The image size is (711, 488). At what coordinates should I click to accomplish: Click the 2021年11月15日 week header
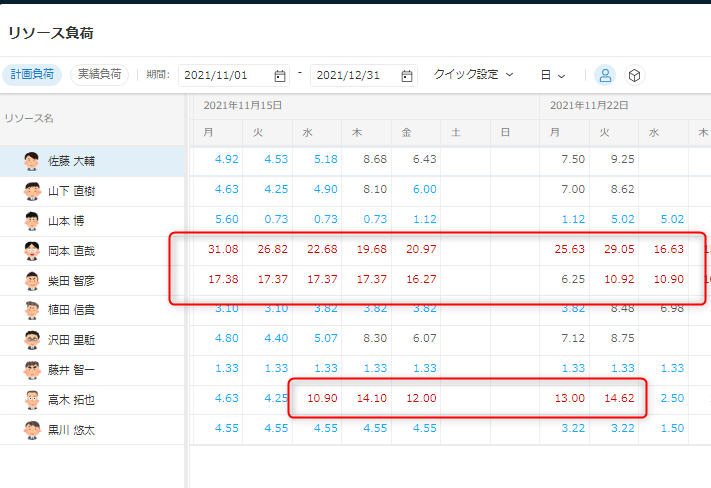point(243,105)
